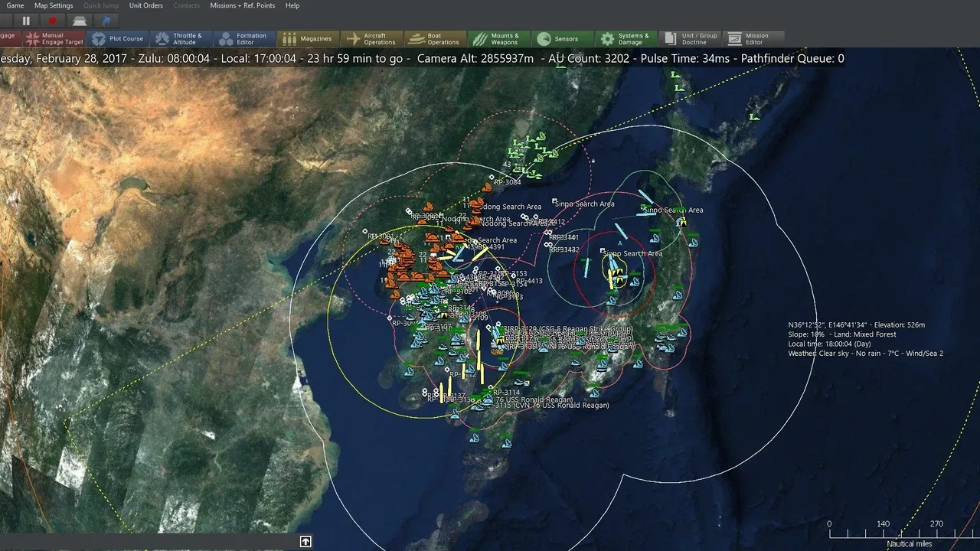Open the Map Settings menu
The height and width of the screenshot is (551, 980).
(54, 5)
